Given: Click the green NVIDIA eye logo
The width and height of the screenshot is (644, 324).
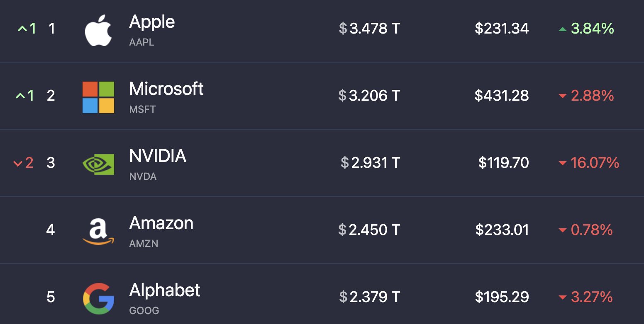Looking at the screenshot, I should pyautogui.click(x=98, y=164).
